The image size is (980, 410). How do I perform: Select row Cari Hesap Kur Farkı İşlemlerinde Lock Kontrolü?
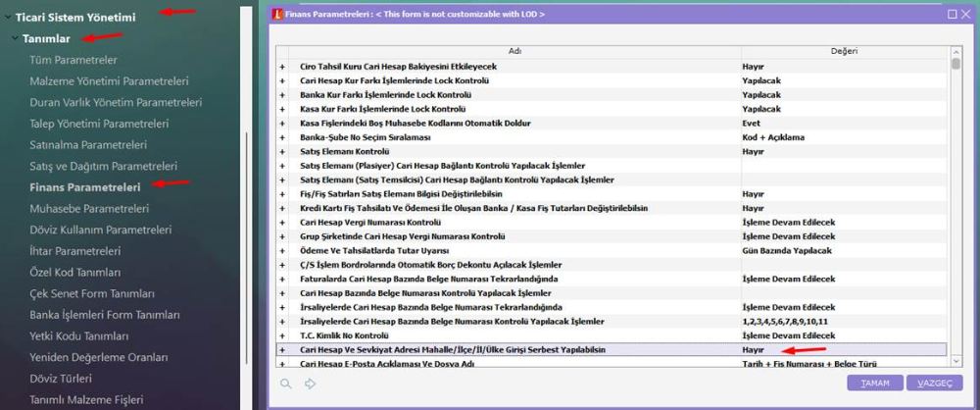click(x=612, y=80)
